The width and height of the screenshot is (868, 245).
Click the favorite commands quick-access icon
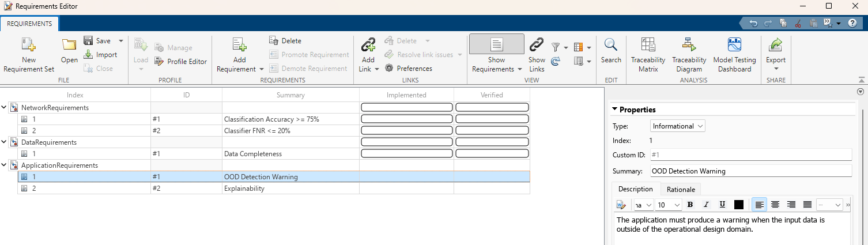tap(828, 24)
